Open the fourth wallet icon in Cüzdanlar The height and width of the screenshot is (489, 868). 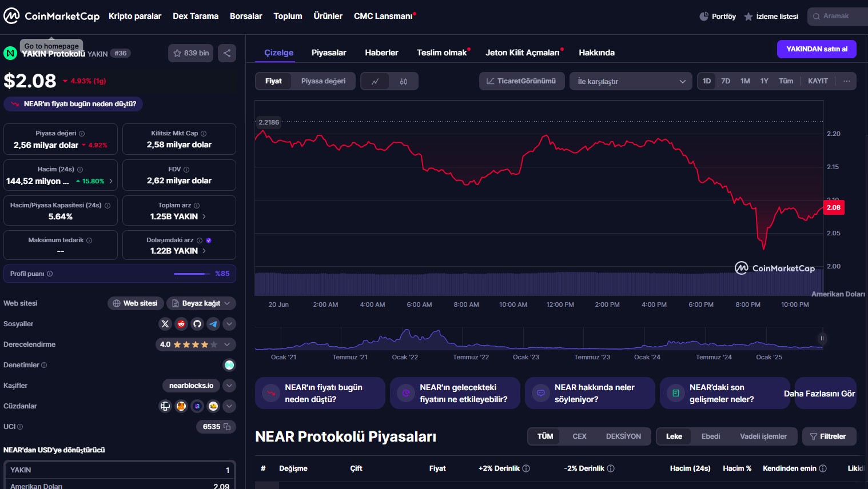click(x=213, y=406)
